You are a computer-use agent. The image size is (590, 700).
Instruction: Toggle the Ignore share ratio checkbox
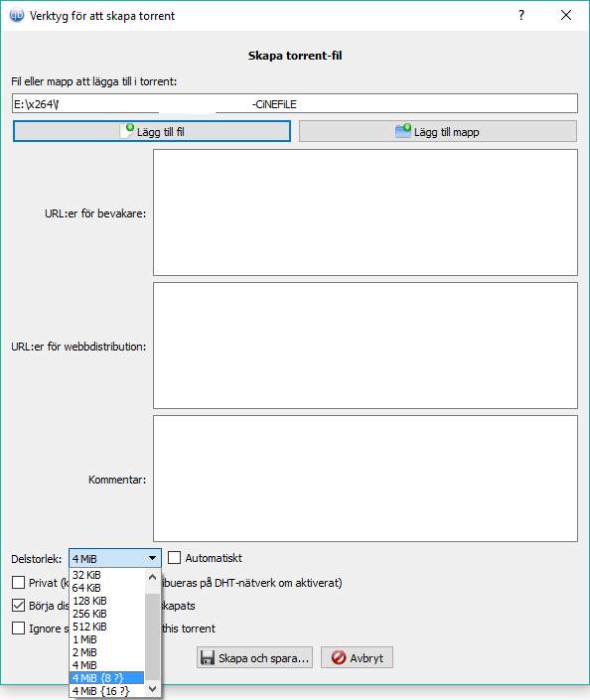pyautogui.click(x=18, y=629)
